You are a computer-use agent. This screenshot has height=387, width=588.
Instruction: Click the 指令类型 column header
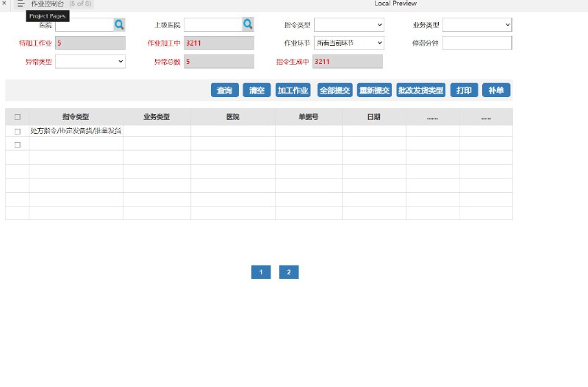click(76, 117)
